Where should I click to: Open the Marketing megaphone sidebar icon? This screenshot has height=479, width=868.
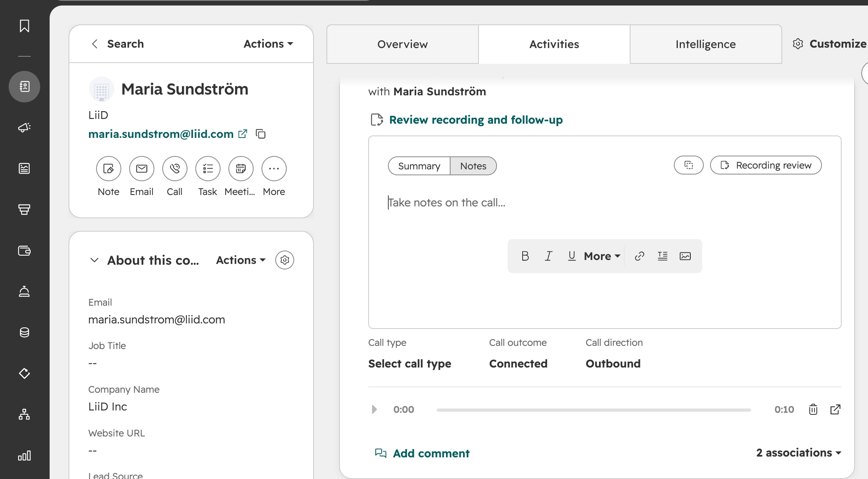24,127
